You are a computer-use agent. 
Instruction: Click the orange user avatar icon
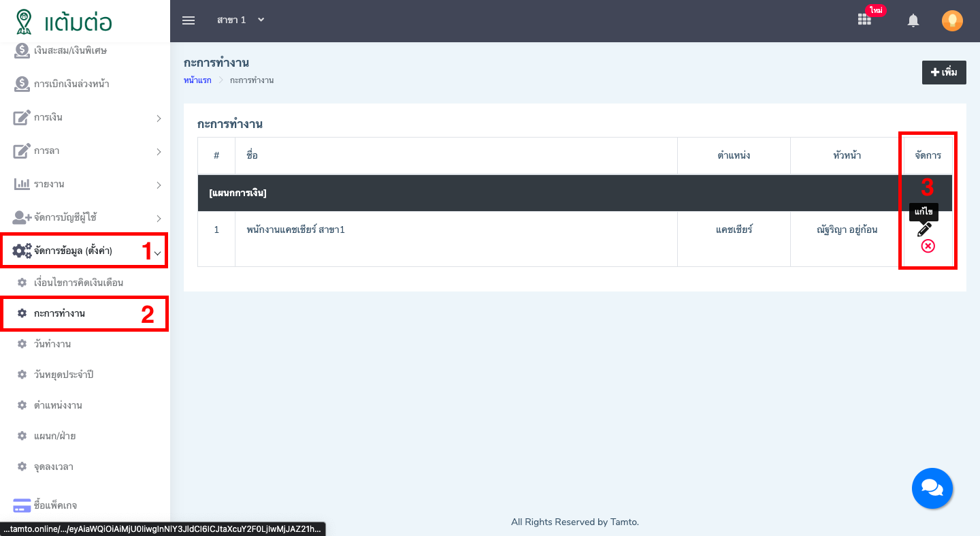(952, 20)
